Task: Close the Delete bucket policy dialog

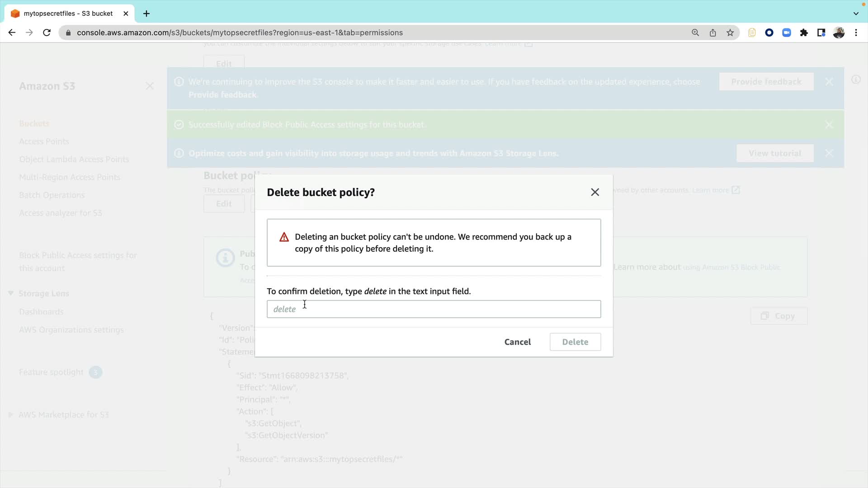Action: coord(595,192)
